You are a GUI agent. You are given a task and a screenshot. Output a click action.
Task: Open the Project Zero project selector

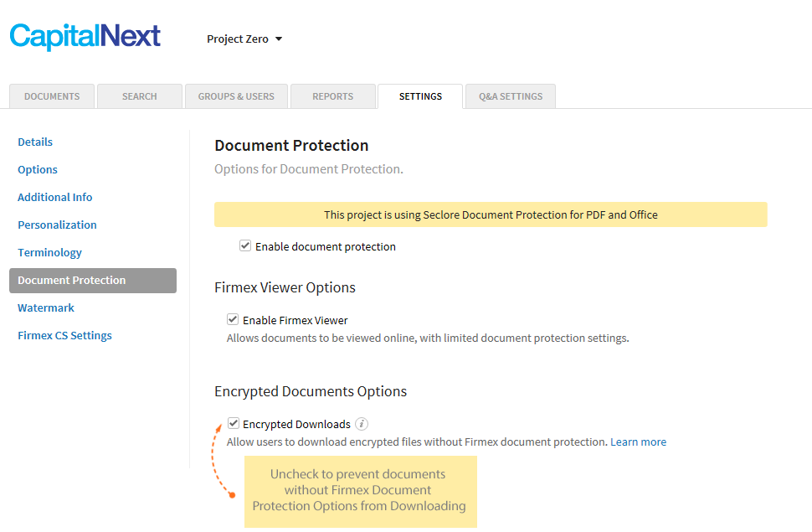point(237,39)
